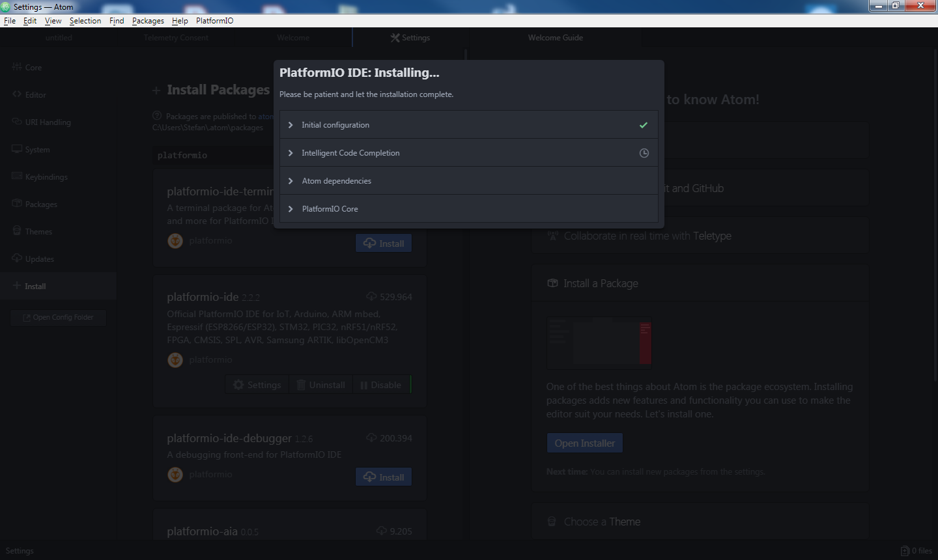This screenshot has height=560, width=938.
Task: Open Editor settings in sidebar
Action: [59, 95]
